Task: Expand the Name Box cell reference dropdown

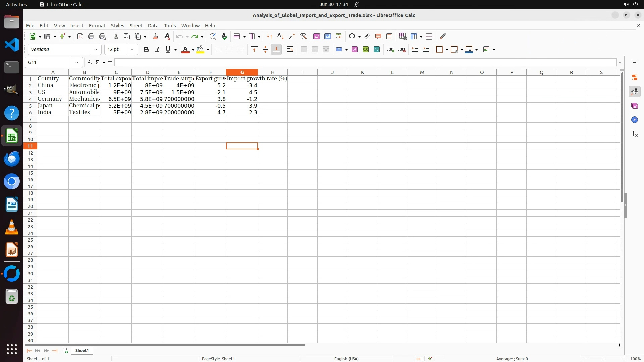Action: coord(77,62)
